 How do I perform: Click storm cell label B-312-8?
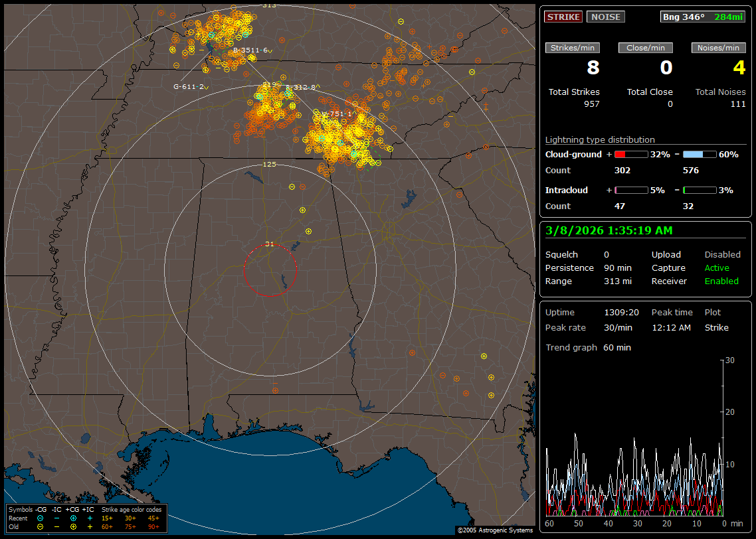(x=302, y=88)
